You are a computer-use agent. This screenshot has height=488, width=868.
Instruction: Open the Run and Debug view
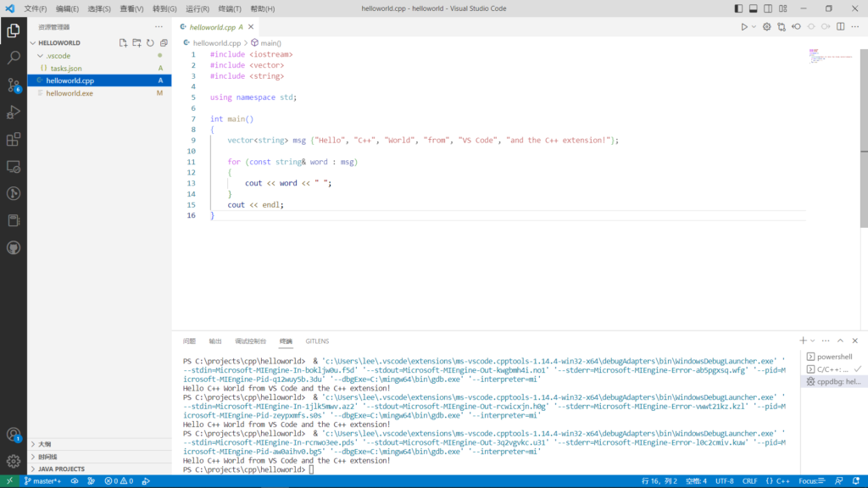click(14, 112)
